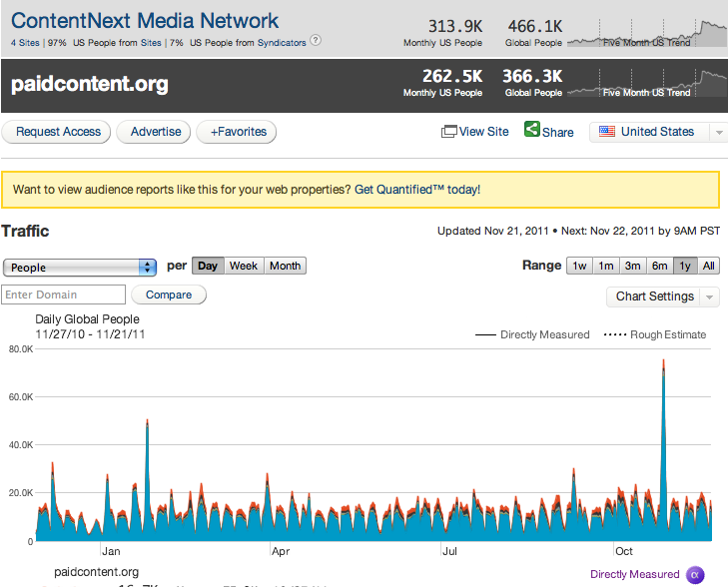Click the Advertise button
This screenshot has width=728, height=587.
(x=154, y=132)
